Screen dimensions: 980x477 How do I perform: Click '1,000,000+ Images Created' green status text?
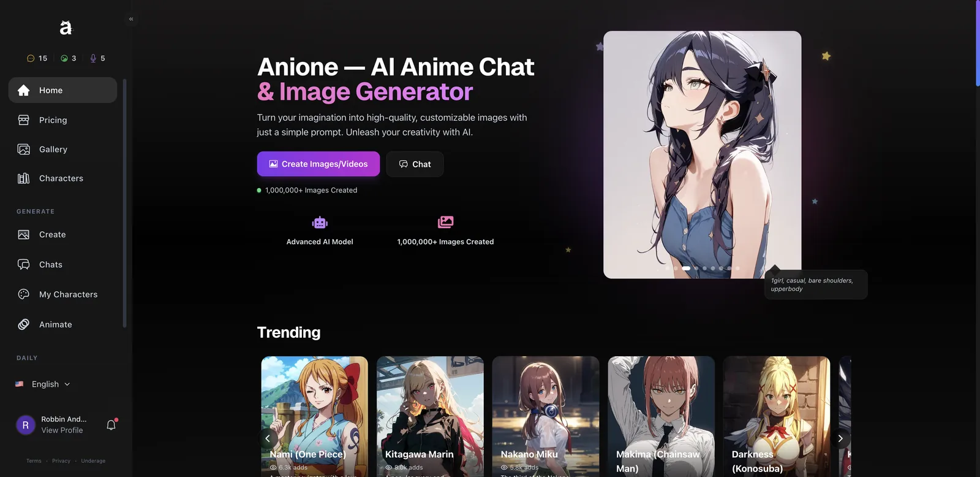pos(311,190)
